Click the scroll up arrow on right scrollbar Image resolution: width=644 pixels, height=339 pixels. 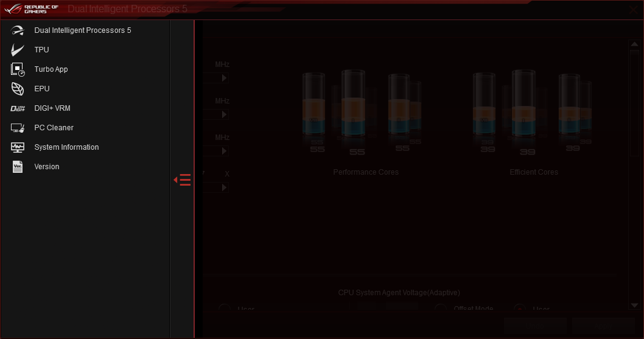coord(634,44)
